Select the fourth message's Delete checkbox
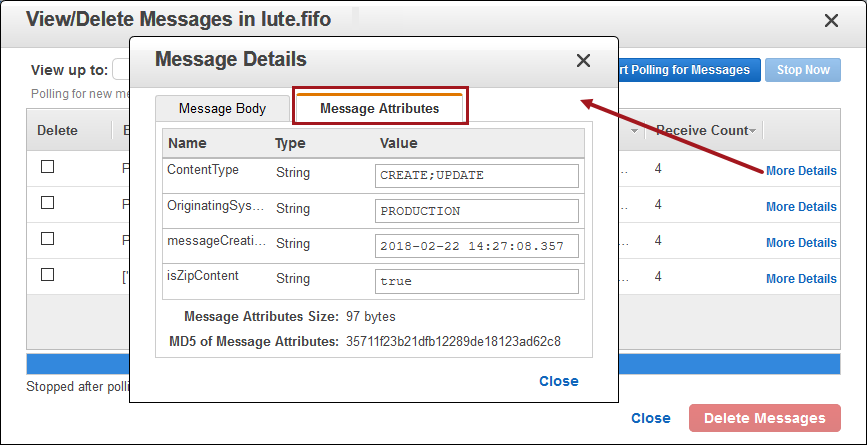This screenshot has height=445, width=867. 47,275
